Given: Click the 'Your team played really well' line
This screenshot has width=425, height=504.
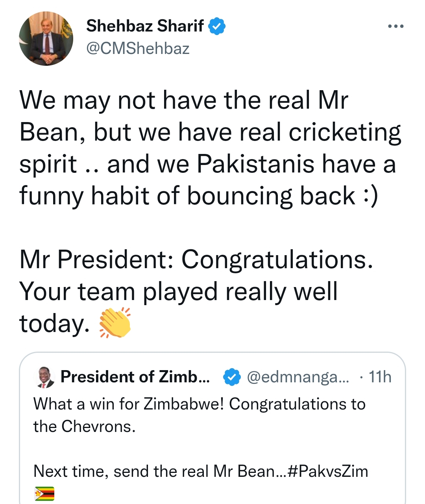Looking at the screenshot, I should click(178, 292).
